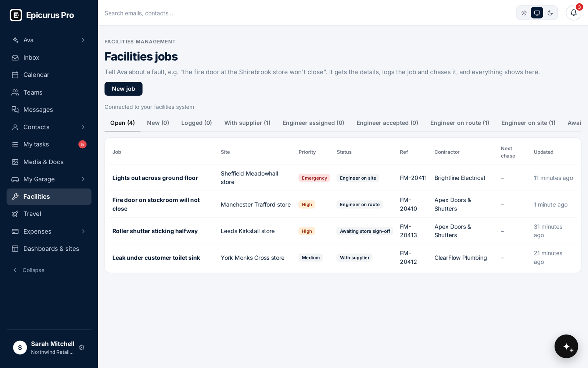The image size is (588, 368).
Task: Click the My Garage car icon
Action: coord(15,179)
